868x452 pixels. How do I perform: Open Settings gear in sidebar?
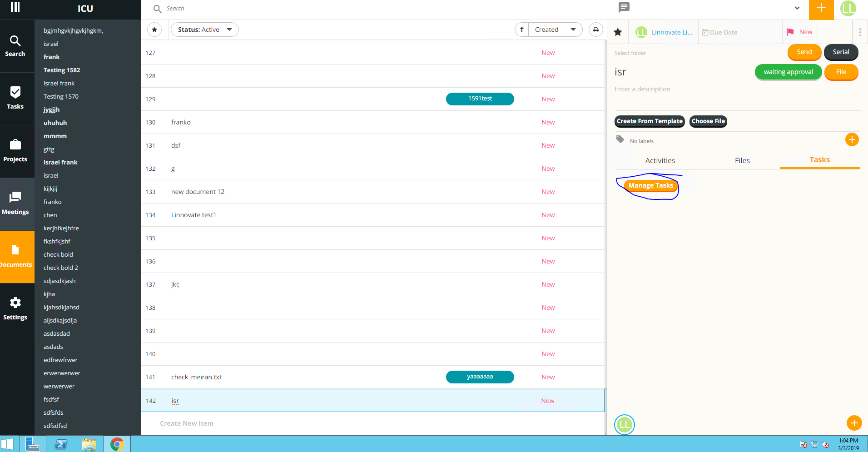click(x=15, y=309)
